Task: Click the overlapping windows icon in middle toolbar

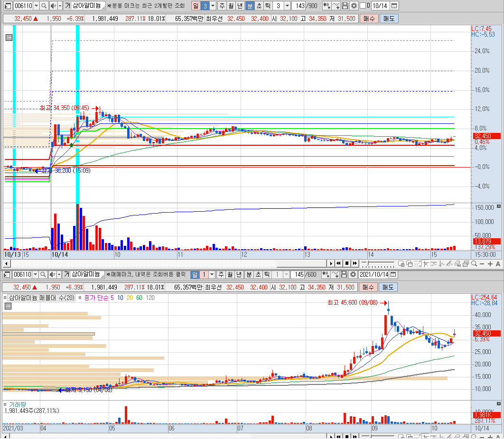Action: 409,264
